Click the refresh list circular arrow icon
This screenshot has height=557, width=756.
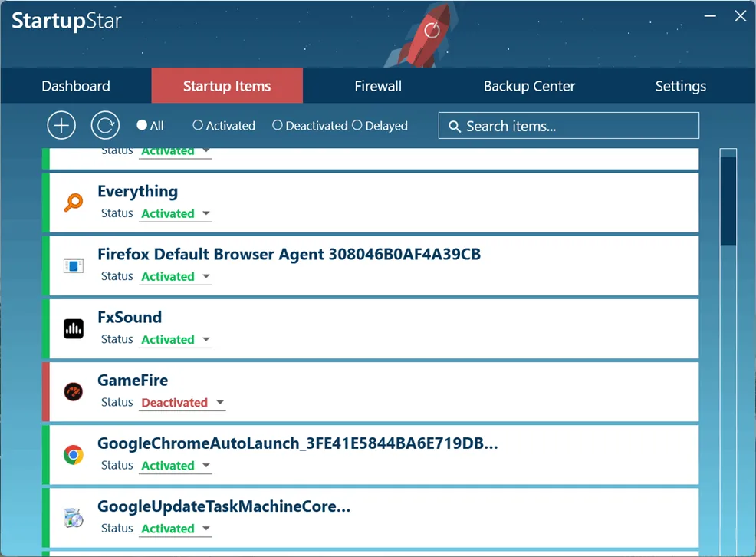pyautogui.click(x=105, y=125)
